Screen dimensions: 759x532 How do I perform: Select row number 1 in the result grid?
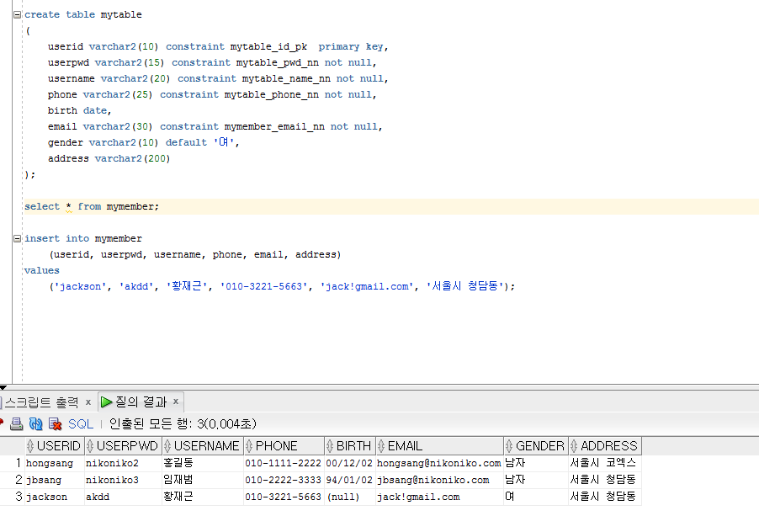[13, 463]
